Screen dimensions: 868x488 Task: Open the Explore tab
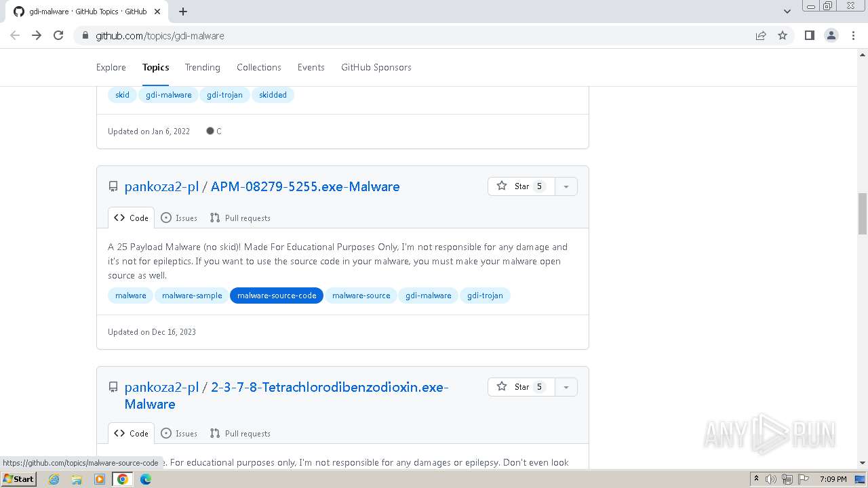tap(111, 67)
